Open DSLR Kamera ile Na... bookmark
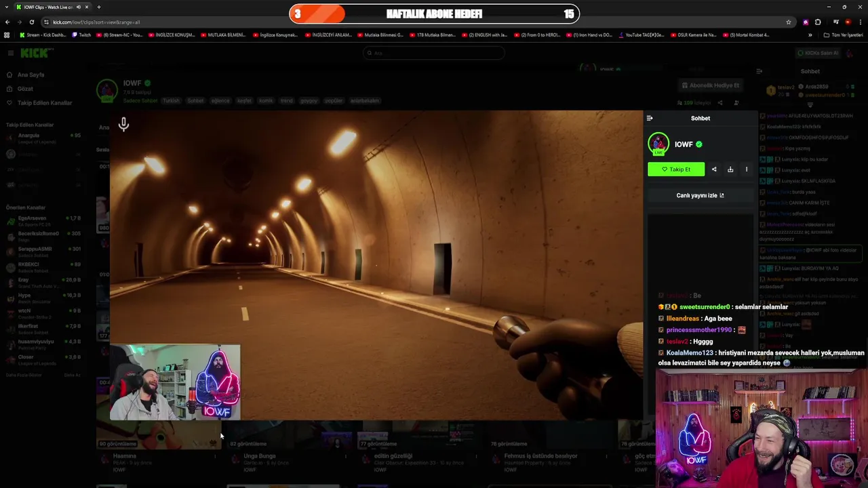 tap(693, 35)
